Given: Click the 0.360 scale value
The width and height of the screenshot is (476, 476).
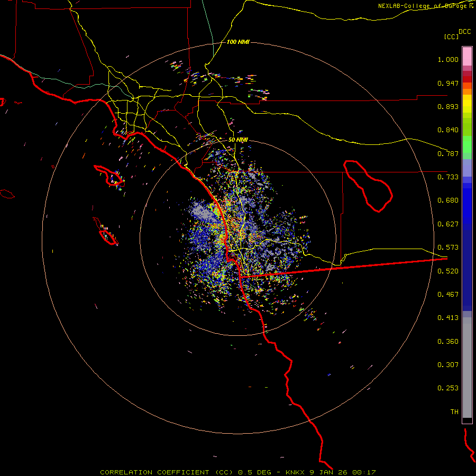Looking at the screenshot, I should (448, 342).
